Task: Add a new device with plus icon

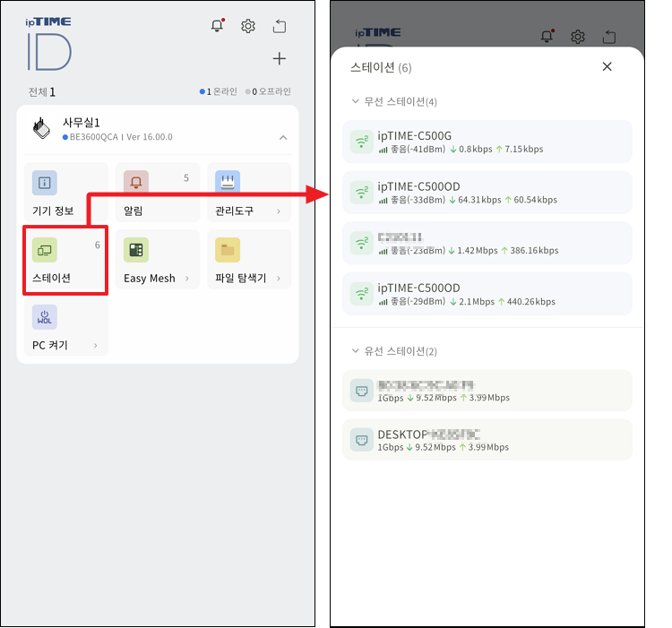Action: [x=279, y=59]
